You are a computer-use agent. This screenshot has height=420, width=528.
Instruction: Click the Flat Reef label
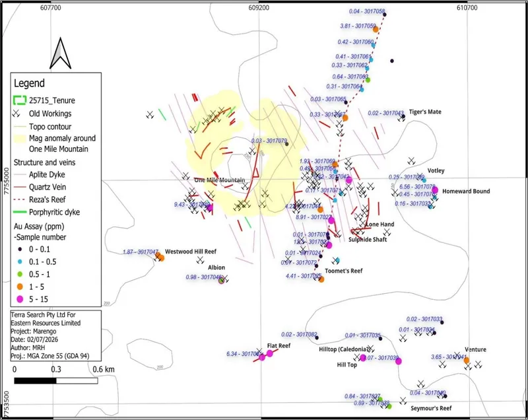tap(279, 346)
